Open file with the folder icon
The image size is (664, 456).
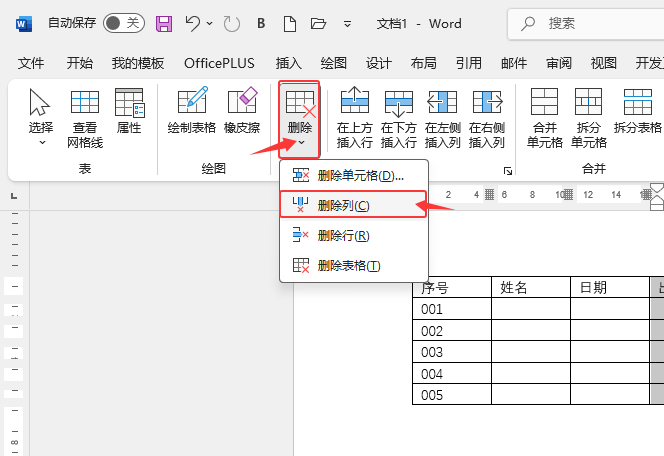click(318, 23)
